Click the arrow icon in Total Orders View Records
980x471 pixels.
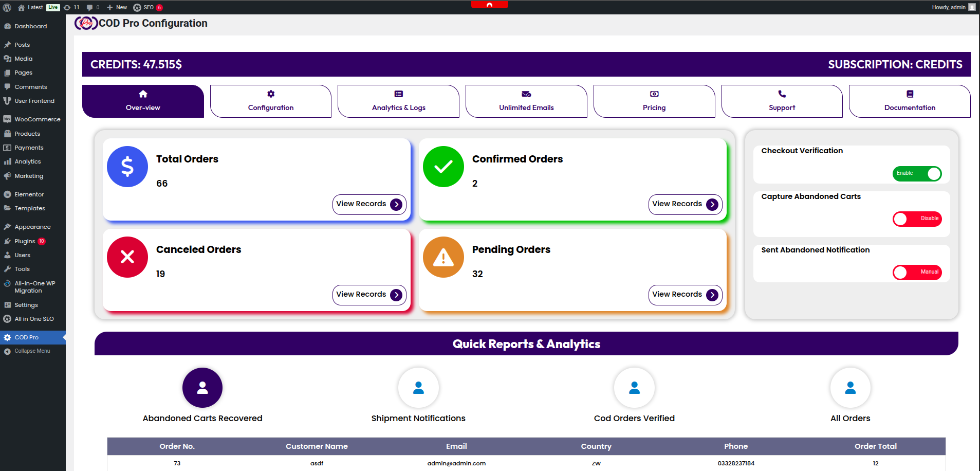pyautogui.click(x=396, y=205)
